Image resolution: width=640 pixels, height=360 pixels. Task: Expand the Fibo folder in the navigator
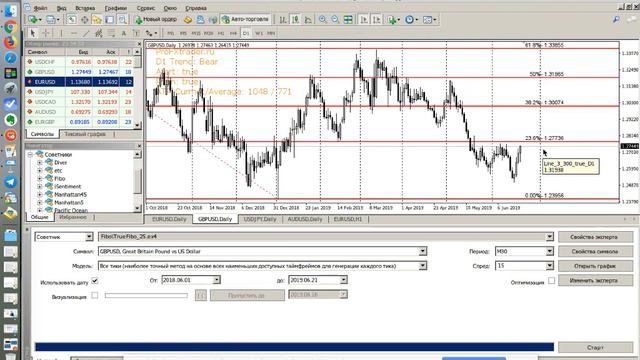(x=40, y=179)
